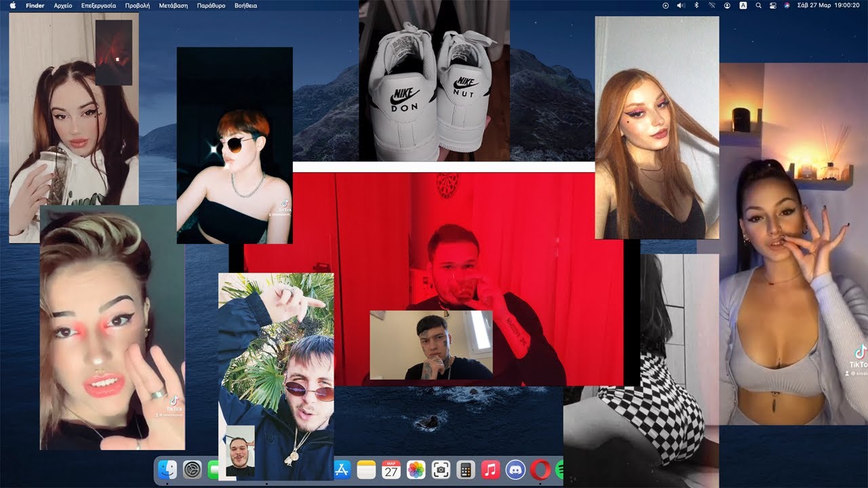868x488 pixels.
Task: Open Spotify icon at Dock edge
Action: click(x=559, y=469)
